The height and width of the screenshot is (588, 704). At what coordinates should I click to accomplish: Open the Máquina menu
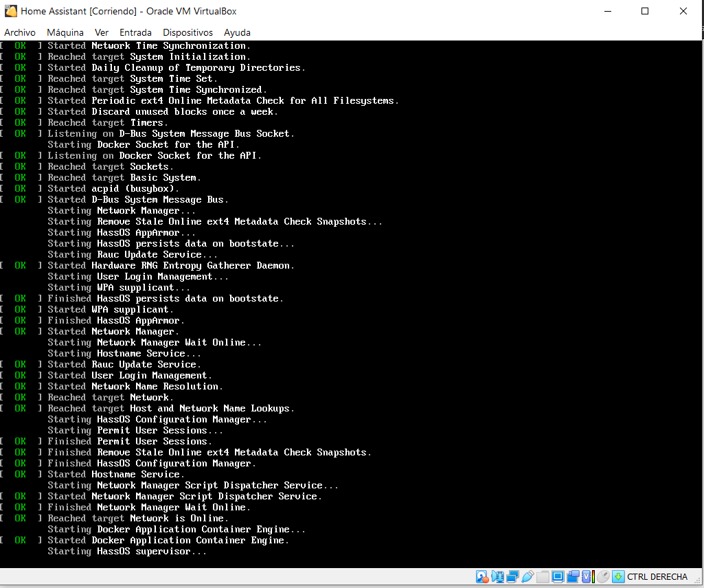65,32
